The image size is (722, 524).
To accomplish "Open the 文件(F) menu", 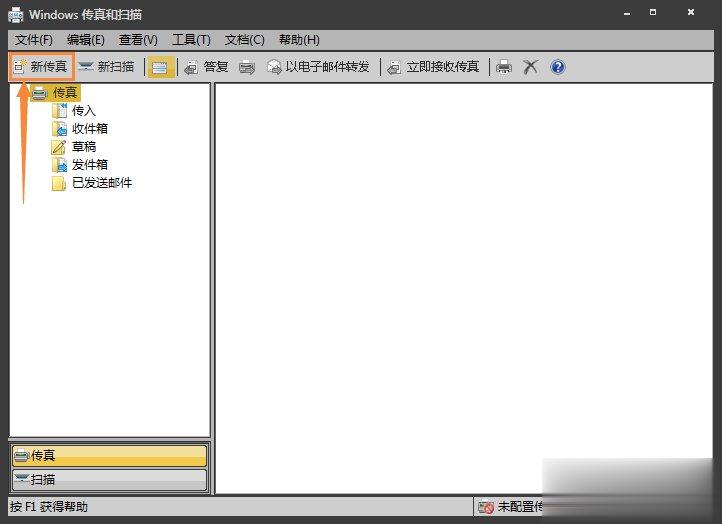I will pyautogui.click(x=34, y=40).
